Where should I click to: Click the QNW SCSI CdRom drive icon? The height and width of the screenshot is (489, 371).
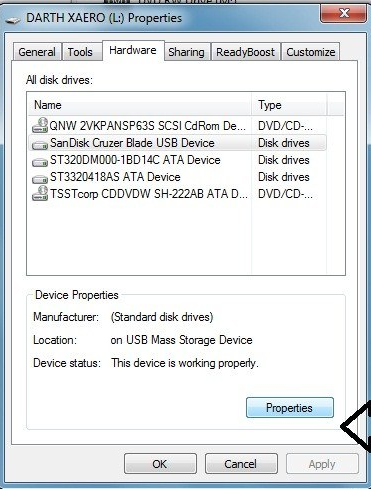tap(40, 125)
